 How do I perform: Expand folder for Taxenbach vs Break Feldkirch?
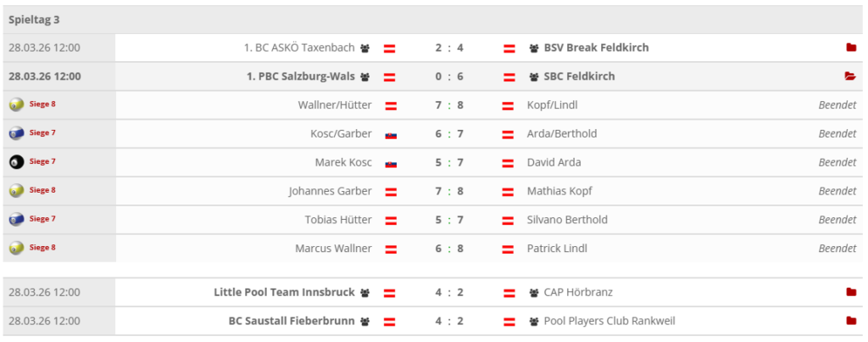(x=851, y=48)
